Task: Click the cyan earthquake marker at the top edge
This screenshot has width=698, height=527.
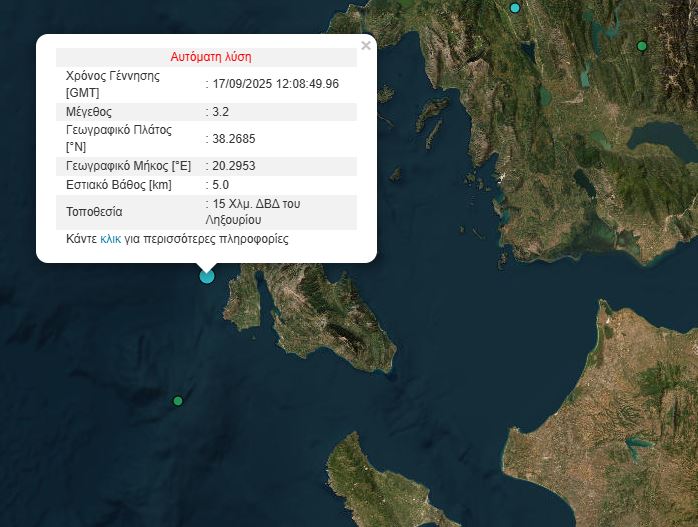Action: pyautogui.click(x=515, y=8)
